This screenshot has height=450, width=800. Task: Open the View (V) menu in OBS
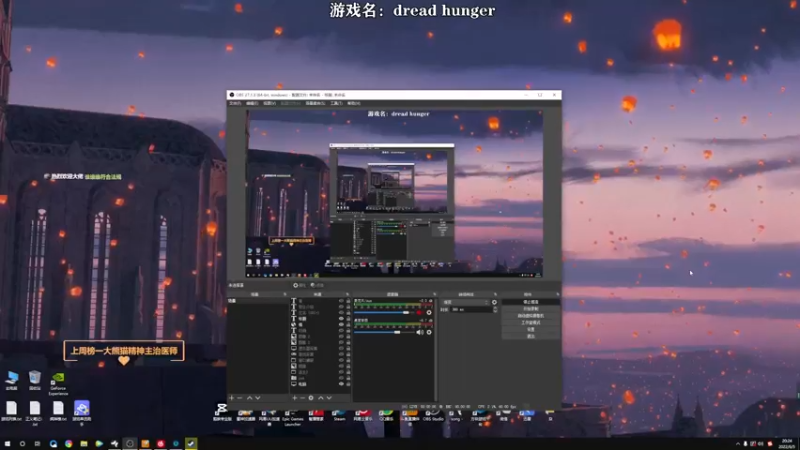(x=269, y=104)
